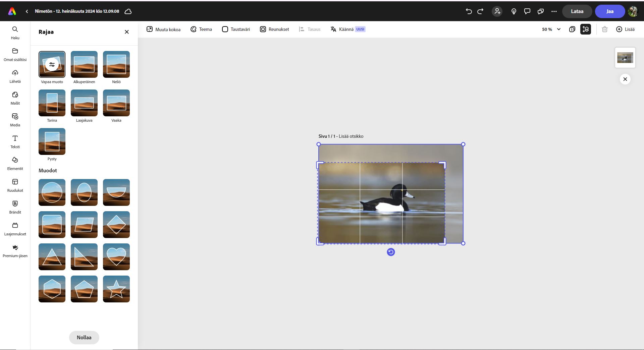Viewport: 644px width, 350px height.
Task: Click the rotate handle below the image
Action: point(391,252)
